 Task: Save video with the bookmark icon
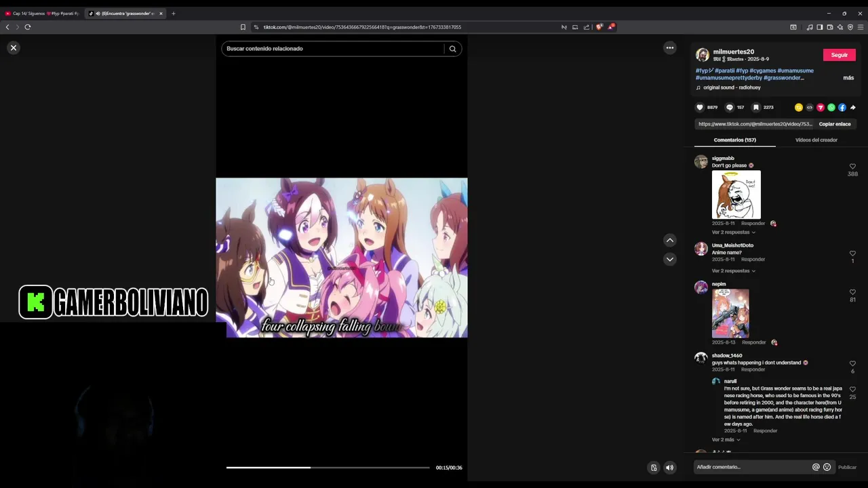(756, 107)
